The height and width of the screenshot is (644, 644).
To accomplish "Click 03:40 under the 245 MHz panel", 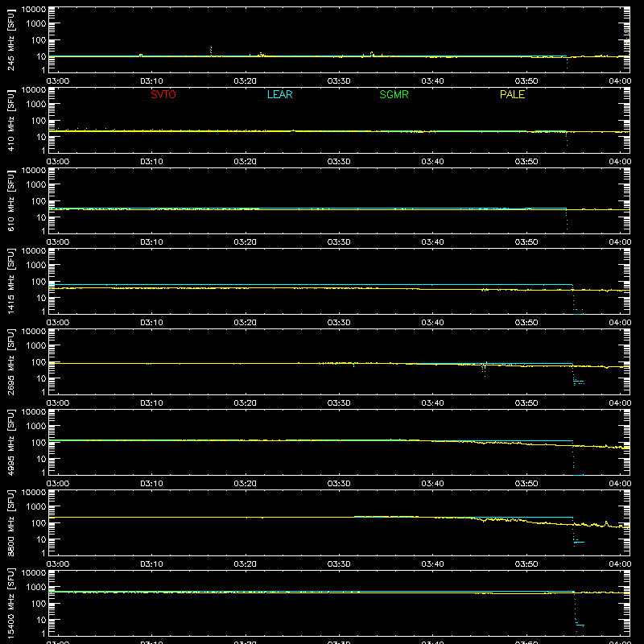I will click(x=432, y=81).
